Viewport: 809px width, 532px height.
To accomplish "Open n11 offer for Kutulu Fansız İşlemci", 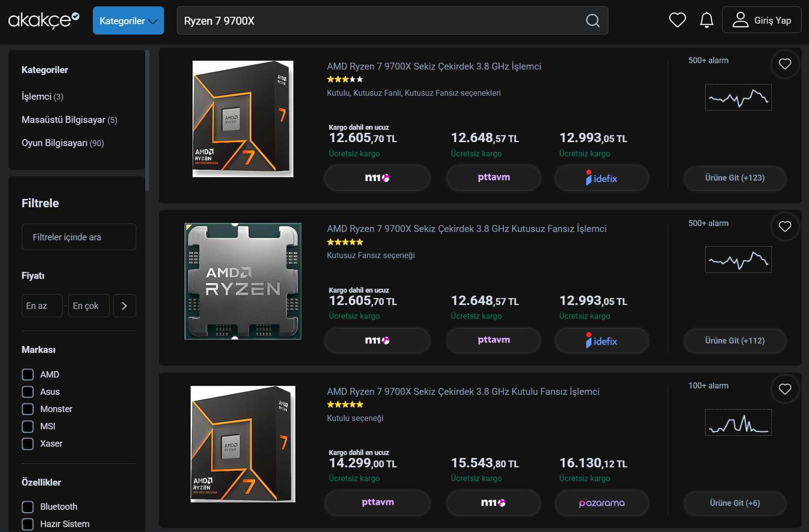I will click(493, 503).
